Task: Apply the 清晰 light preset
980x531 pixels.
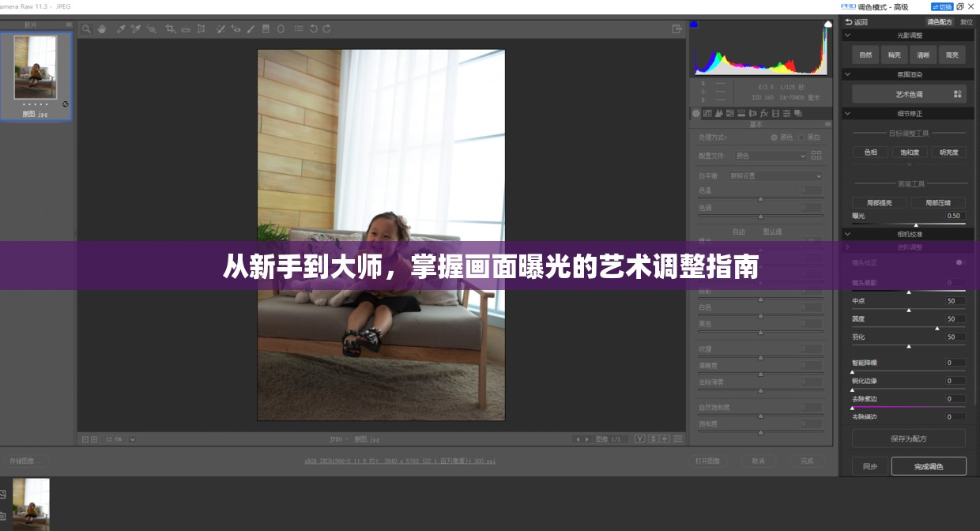Action: (923, 55)
